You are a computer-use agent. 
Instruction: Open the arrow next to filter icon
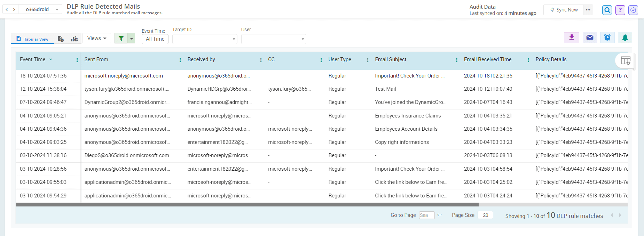click(132, 39)
